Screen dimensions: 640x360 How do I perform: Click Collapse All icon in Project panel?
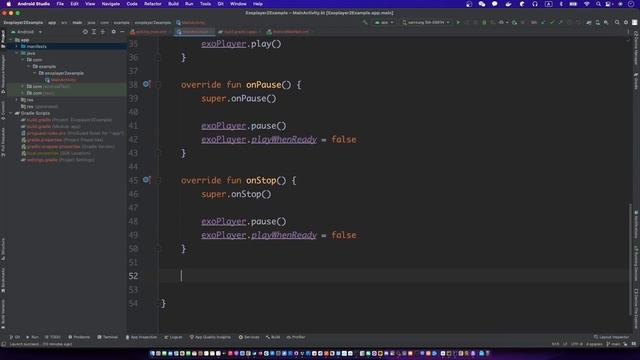103,32
